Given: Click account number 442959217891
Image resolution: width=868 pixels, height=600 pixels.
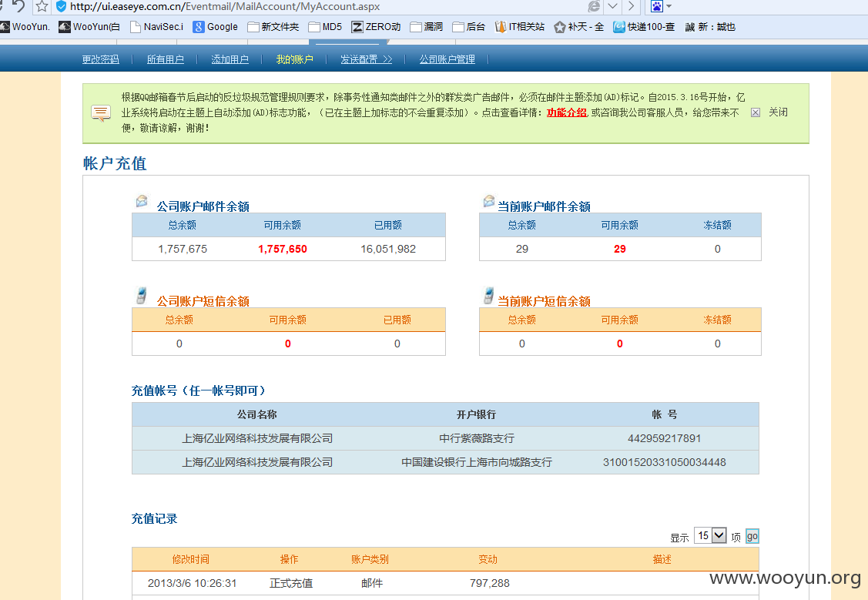Looking at the screenshot, I should 664,438.
